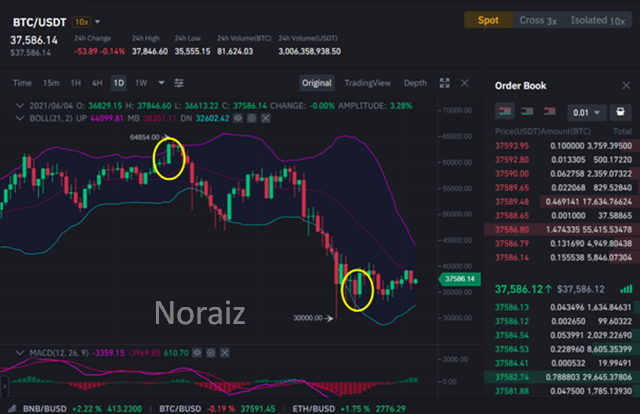Open the 0.01 price precision dropdown
The width and height of the screenshot is (640, 414).
click(586, 112)
